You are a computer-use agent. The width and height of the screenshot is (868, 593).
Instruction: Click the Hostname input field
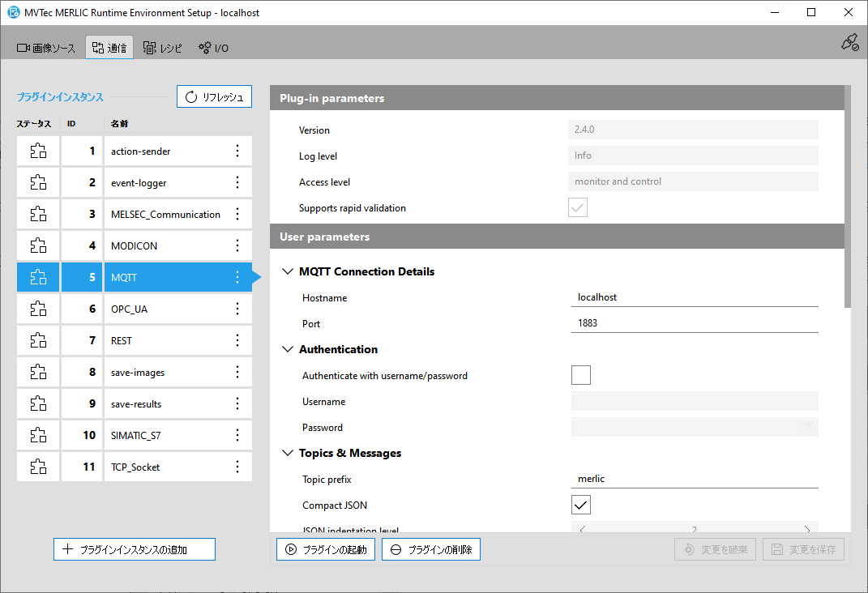pyautogui.click(x=695, y=297)
